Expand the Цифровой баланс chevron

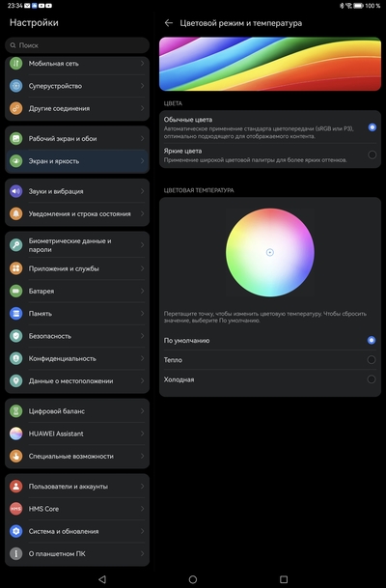click(x=143, y=411)
